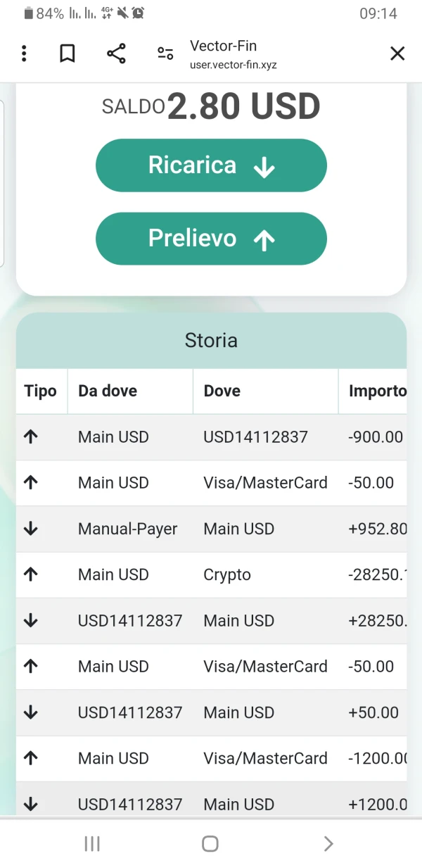Tap the up arrow on the -900.00 row
The height and width of the screenshot is (868, 422).
pos(31,437)
